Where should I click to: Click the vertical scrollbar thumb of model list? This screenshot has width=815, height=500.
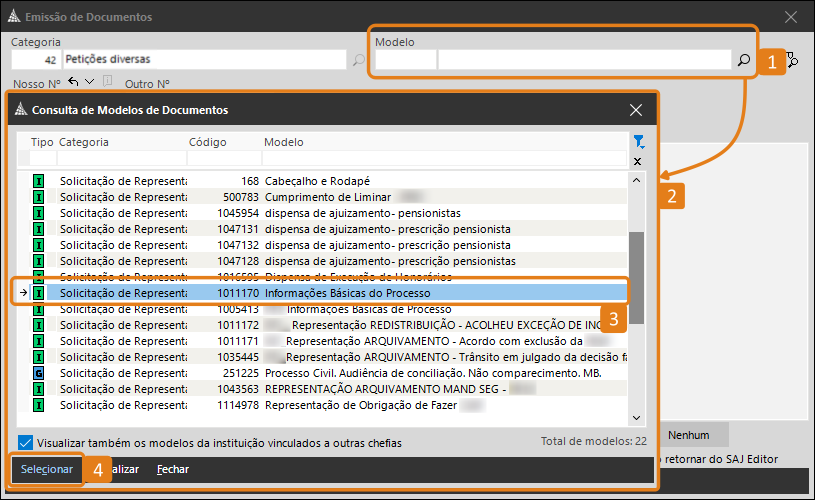point(637,278)
